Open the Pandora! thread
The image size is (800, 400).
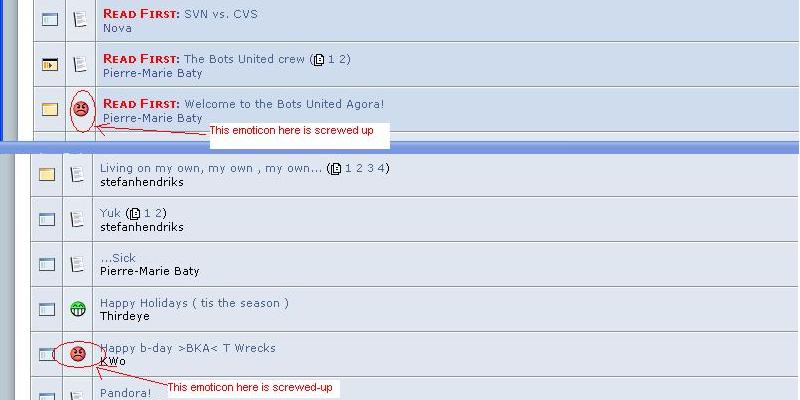coord(125,393)
